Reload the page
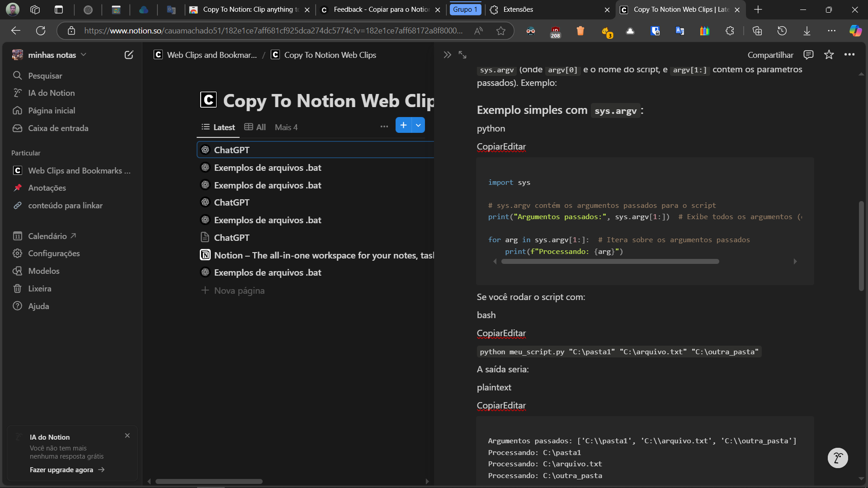868x488 pixels. 41,31
